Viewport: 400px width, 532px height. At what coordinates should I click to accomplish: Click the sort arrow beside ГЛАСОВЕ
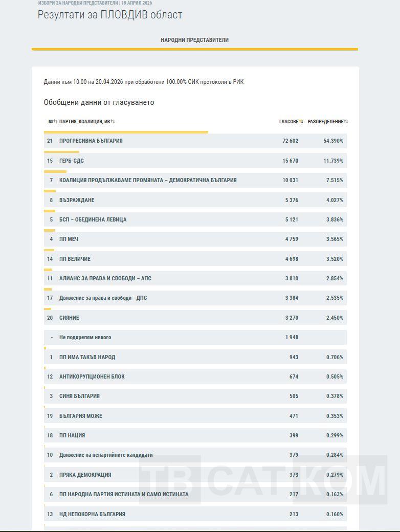point(301,122)
